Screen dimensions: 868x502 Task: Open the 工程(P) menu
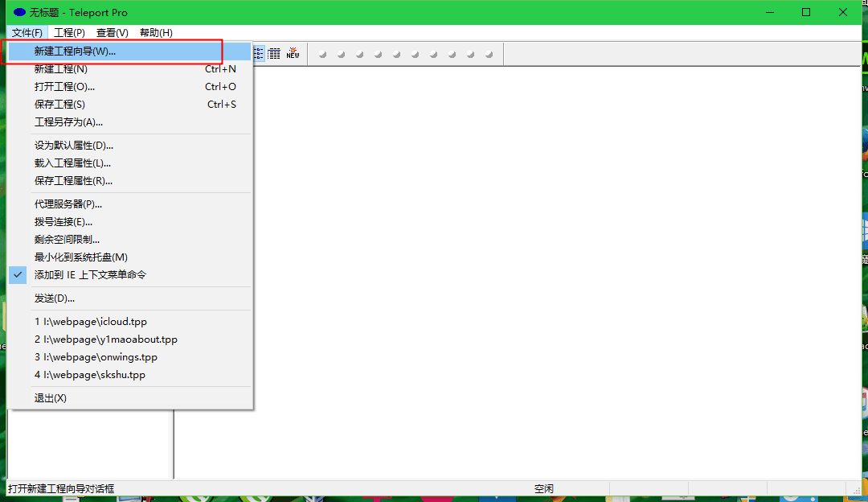(x=69, y=33)
